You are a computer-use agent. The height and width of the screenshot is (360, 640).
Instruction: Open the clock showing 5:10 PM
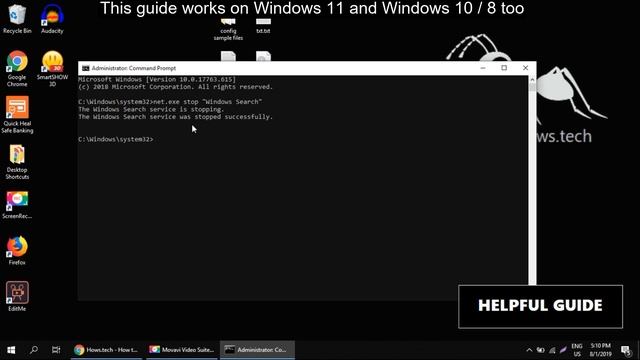tap(600, 350)
